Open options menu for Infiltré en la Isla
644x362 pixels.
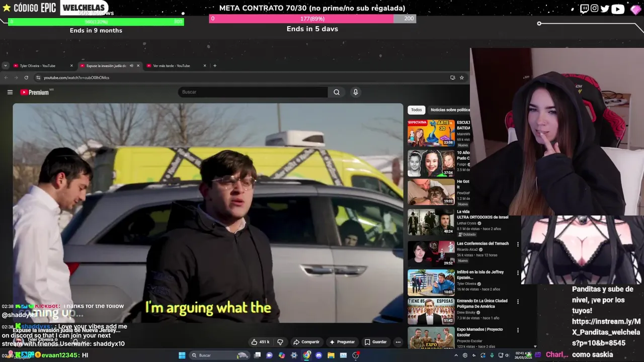(518, 273)
